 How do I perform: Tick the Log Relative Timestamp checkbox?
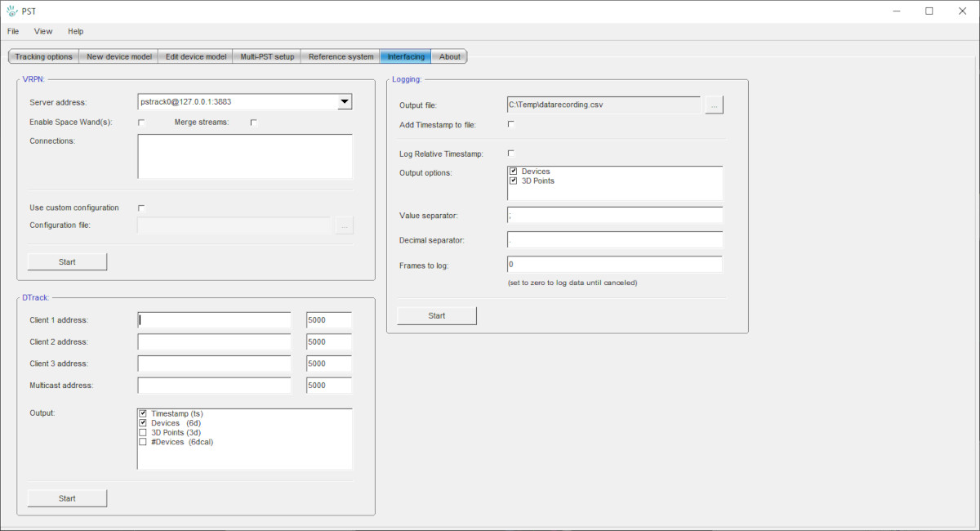coord(511,154)
